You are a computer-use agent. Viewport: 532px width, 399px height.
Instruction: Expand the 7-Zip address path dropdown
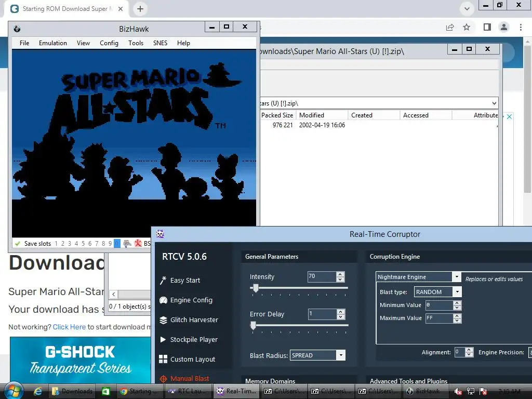(494, 103)
